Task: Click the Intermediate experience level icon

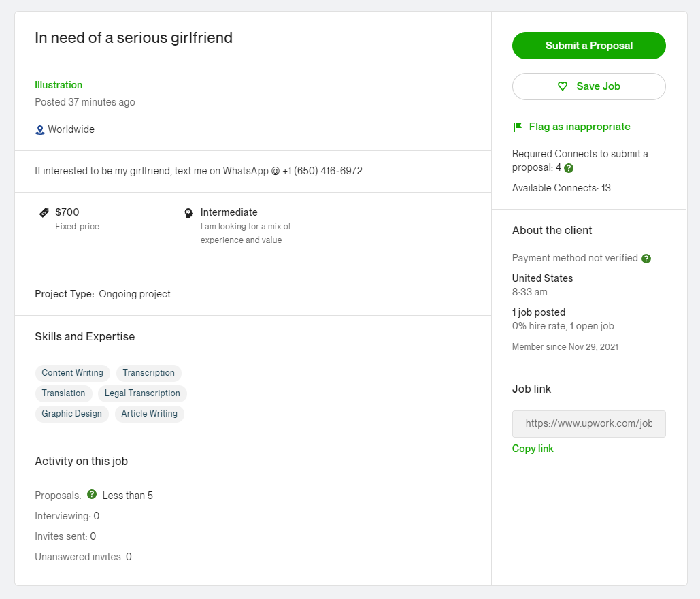Action: (x=189, y=213)
